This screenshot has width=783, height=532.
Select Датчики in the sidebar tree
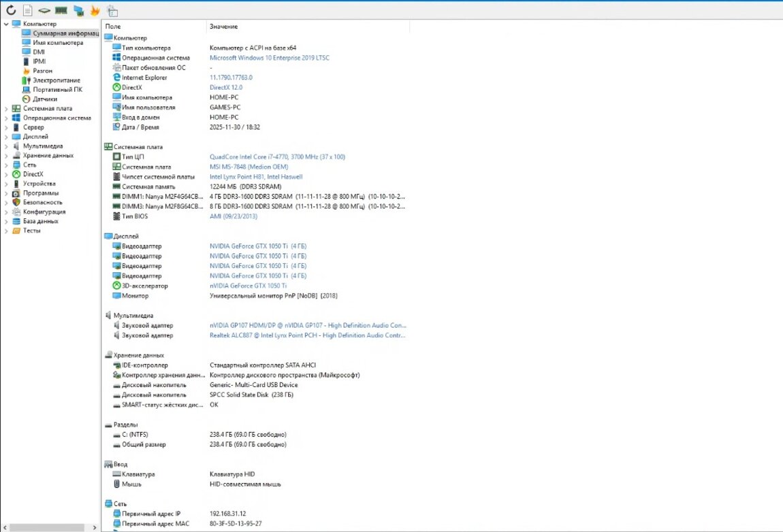coord(45,99)
